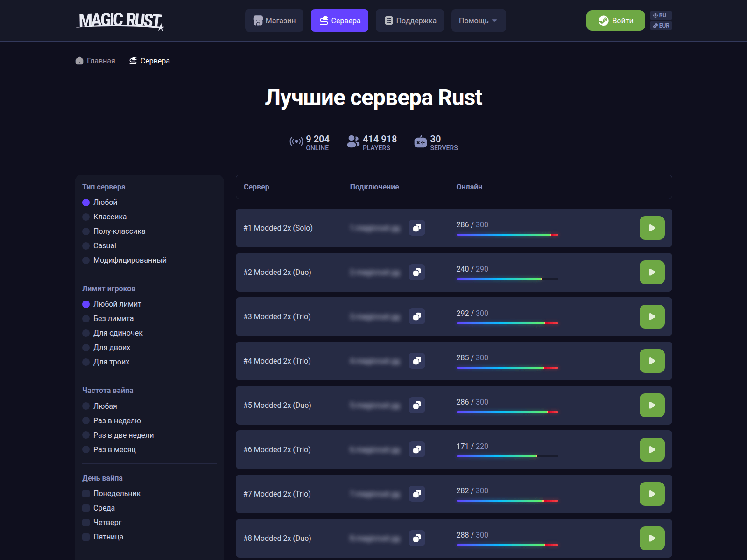Switch language to RU
The width and height of the screenshot is (747, 560).
coord(661,14)
